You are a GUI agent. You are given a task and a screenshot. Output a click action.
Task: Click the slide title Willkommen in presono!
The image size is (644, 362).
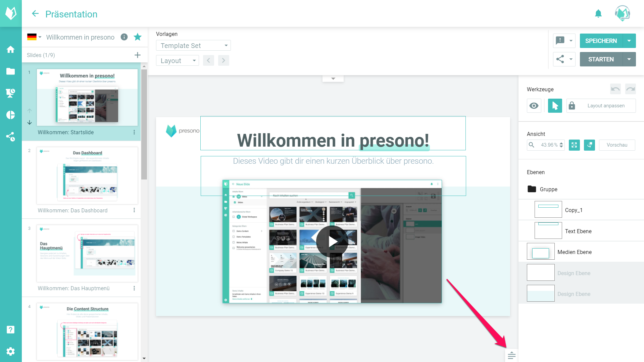click(x=333, y=140)
